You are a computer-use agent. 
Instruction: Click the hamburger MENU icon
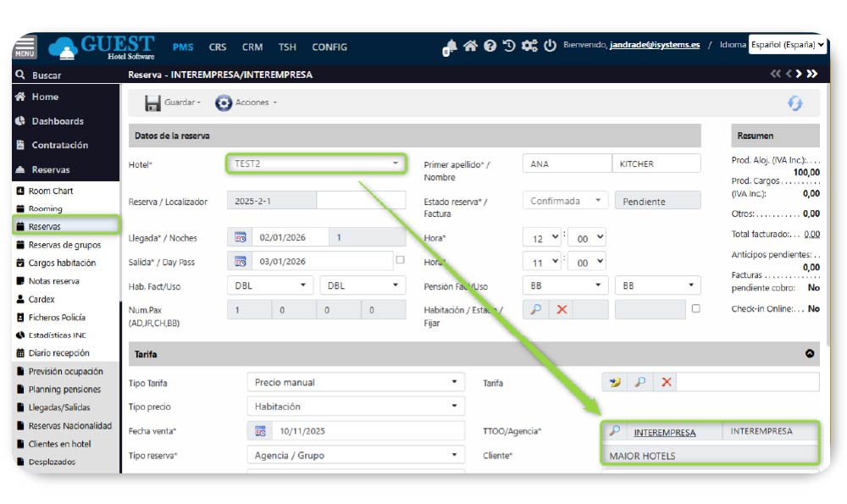(25, 47)
